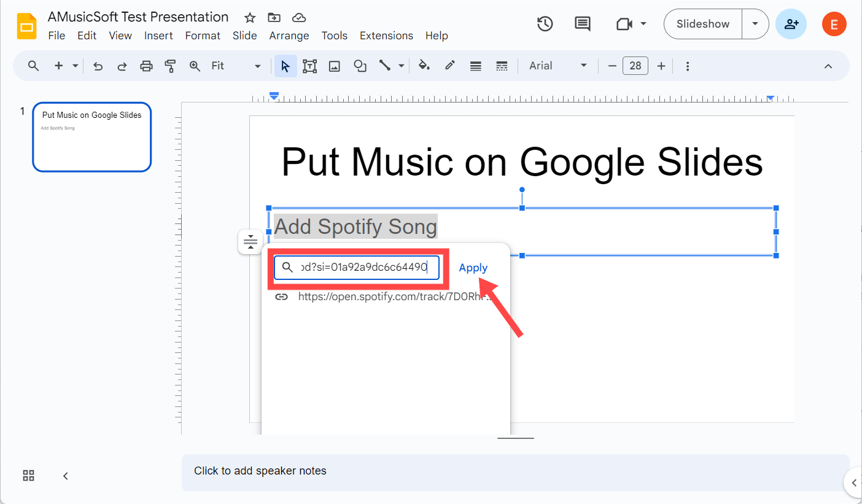Open the fill color bucket
The image size is (862, 504).
[x=424, y=66]
